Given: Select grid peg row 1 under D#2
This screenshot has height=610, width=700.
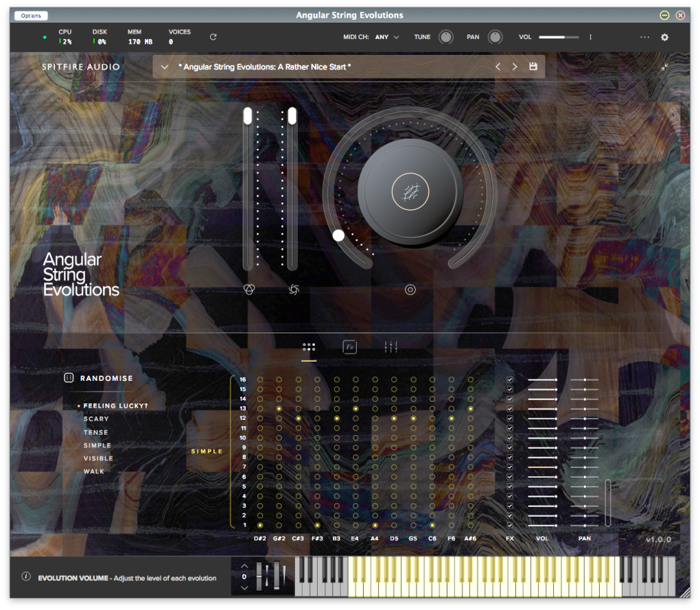Looking at the screenshot, I should point(260,525).
